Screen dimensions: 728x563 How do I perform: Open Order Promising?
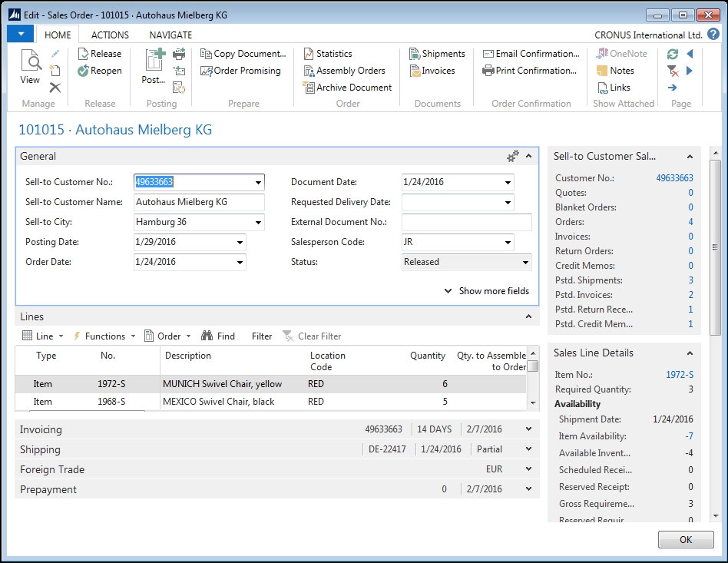240,71
